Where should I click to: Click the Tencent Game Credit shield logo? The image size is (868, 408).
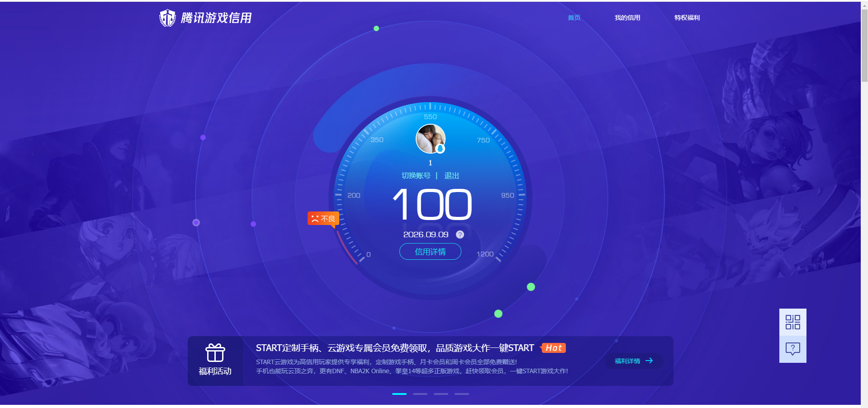point(167,18)
